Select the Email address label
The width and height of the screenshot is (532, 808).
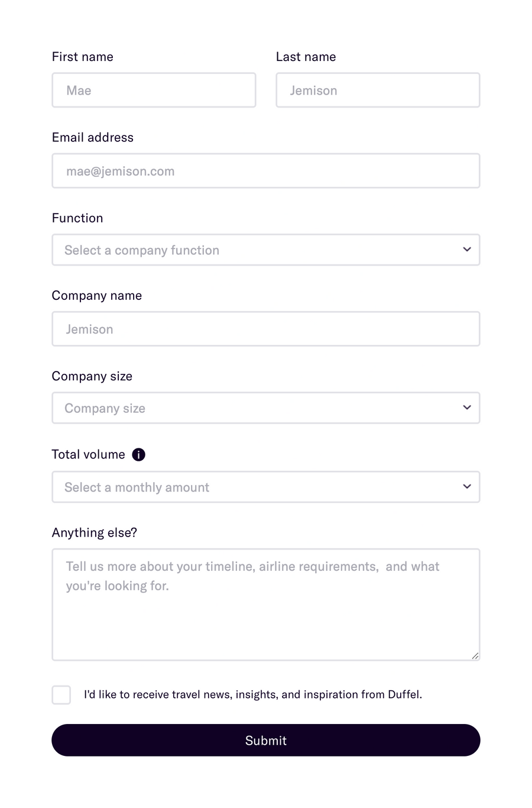click(x=93, y=137)
